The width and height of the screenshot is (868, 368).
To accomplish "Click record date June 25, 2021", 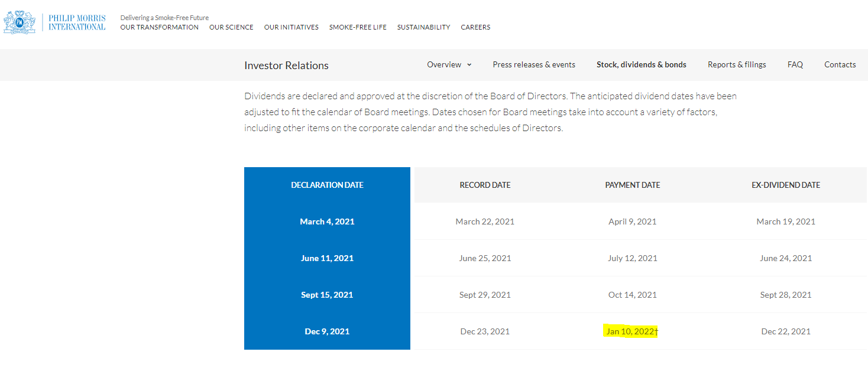I will coord(485,258).
